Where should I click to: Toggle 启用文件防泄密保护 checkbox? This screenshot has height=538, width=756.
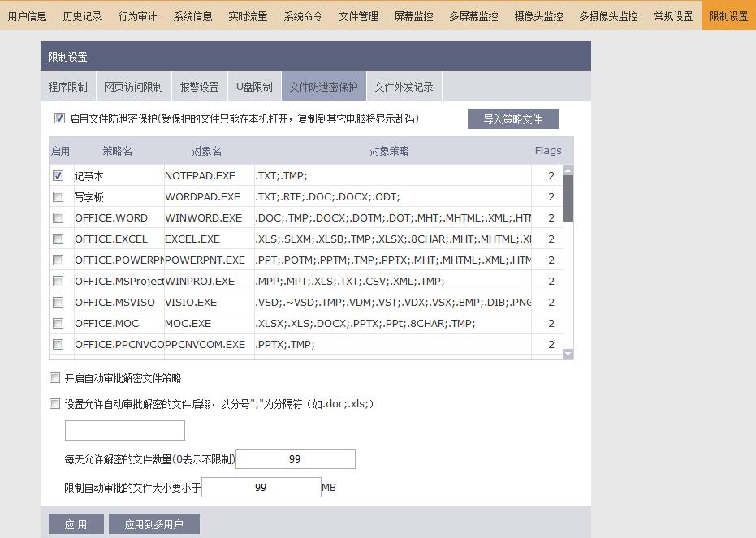click(59, 118)
